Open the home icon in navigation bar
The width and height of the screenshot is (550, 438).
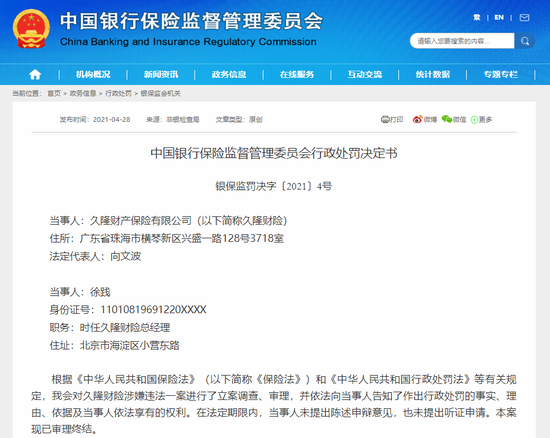[x=35, y=74]
